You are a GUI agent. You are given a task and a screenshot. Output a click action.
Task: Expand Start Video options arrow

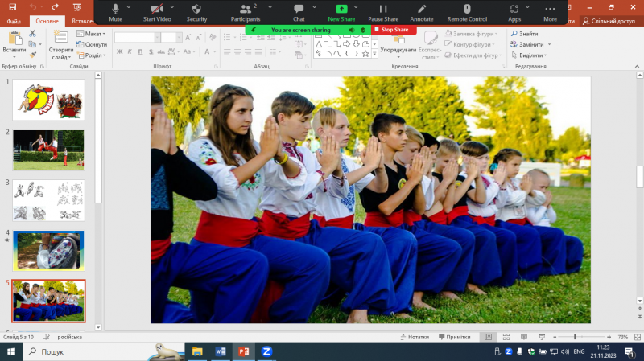pyautogui.click(x=172, y=7)
